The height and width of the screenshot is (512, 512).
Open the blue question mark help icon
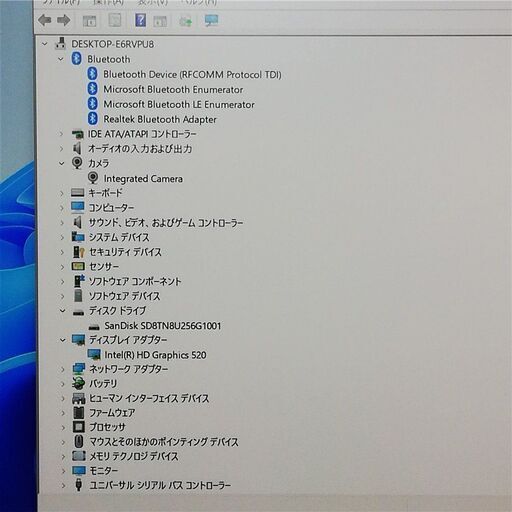point(140,20)
